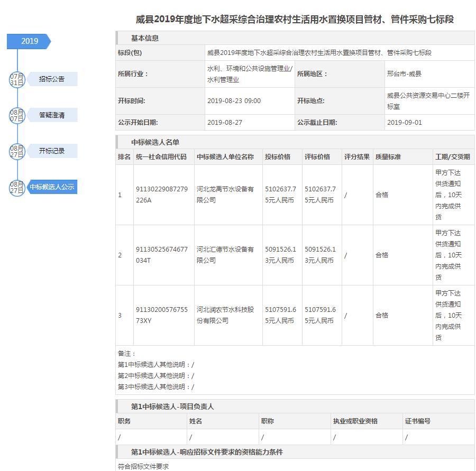
Task: Click 河北汇德节水设备有限公司 in the candidate list
Action: [x=225, y=255]
